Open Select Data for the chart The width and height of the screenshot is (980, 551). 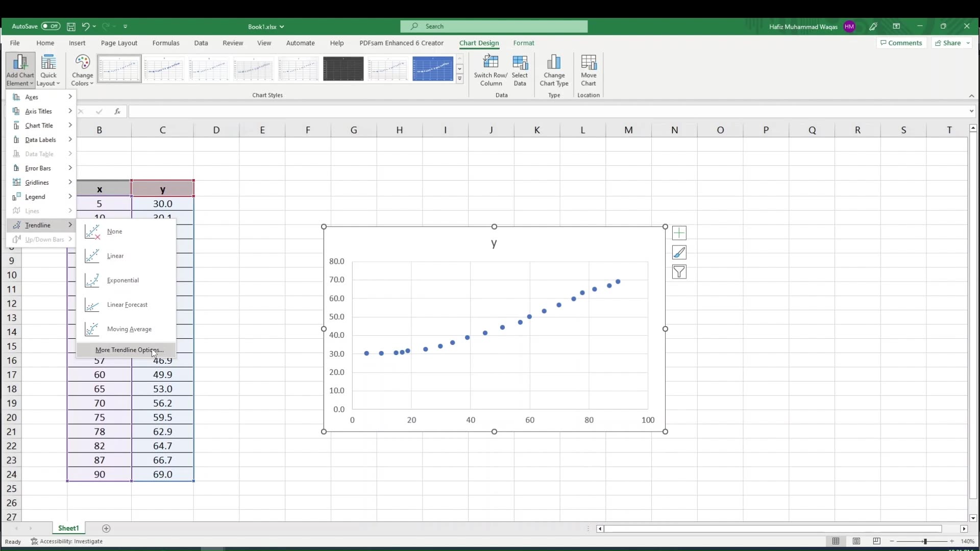(x=520, y=70)
